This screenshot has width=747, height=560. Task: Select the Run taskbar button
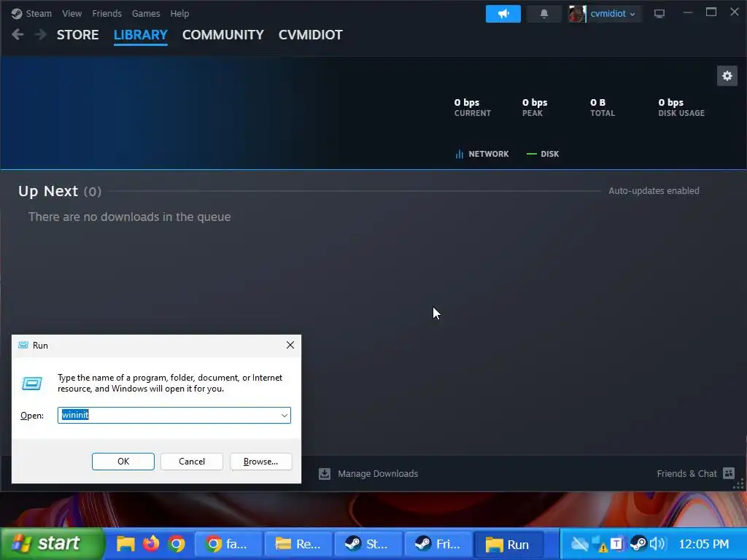(508, 544)
